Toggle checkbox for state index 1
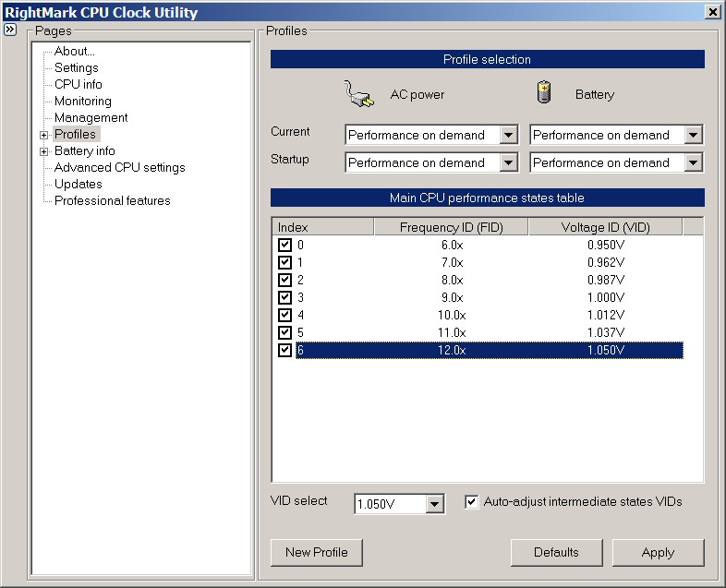Viewport: 726px width, 588px height. click(x=284, y=262)
